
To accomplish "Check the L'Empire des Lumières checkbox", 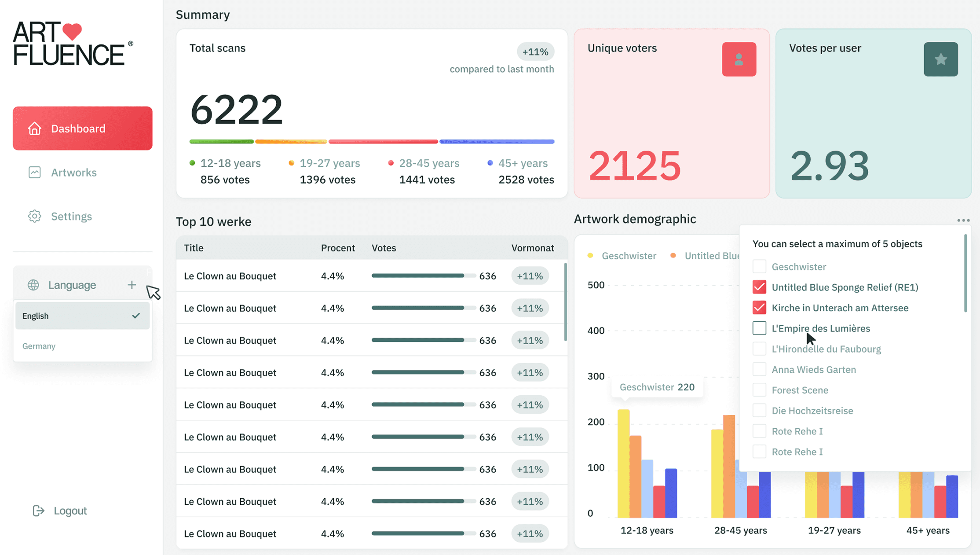I will point(759,328).
